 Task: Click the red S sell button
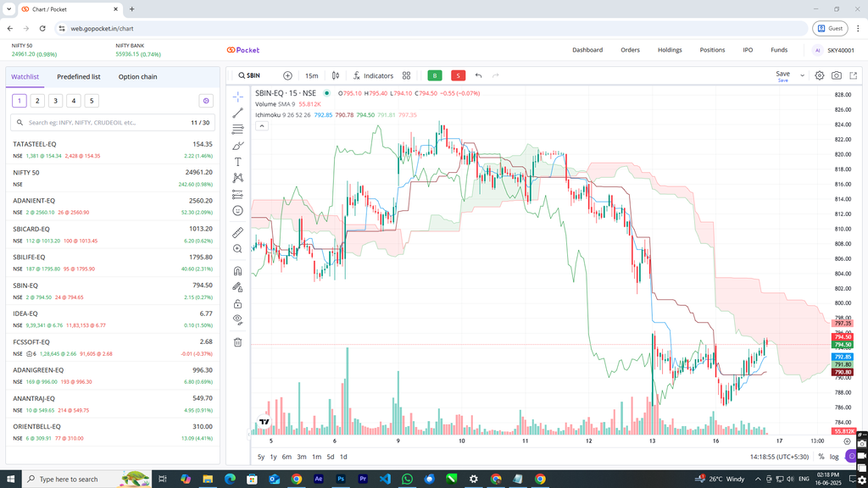(458, 75)
